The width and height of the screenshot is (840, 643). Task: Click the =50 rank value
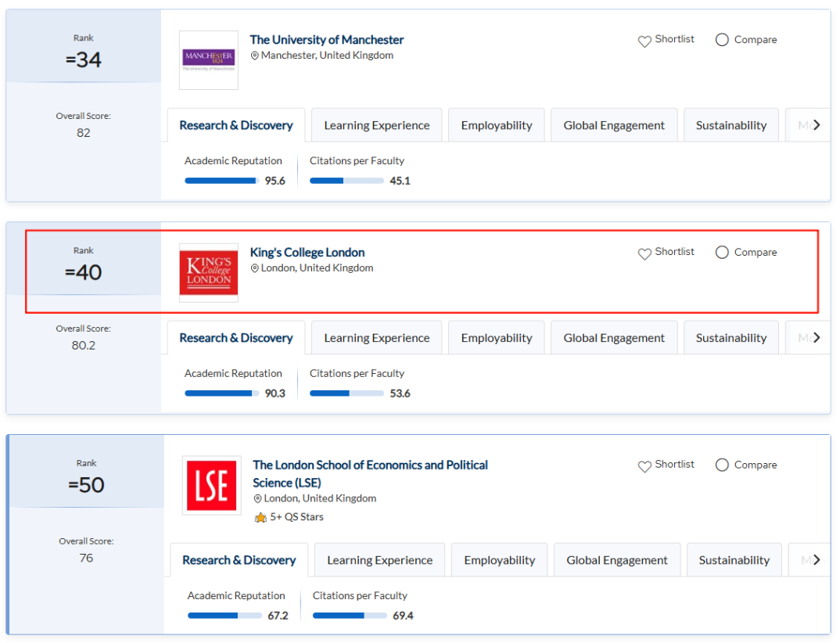pyautogui.click(x=86, y=485)
